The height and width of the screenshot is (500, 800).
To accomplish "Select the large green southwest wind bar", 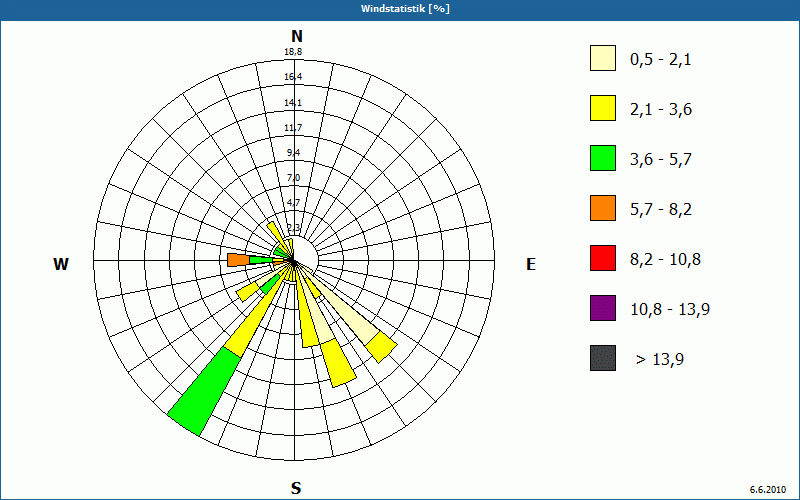I will coord(204,392).
